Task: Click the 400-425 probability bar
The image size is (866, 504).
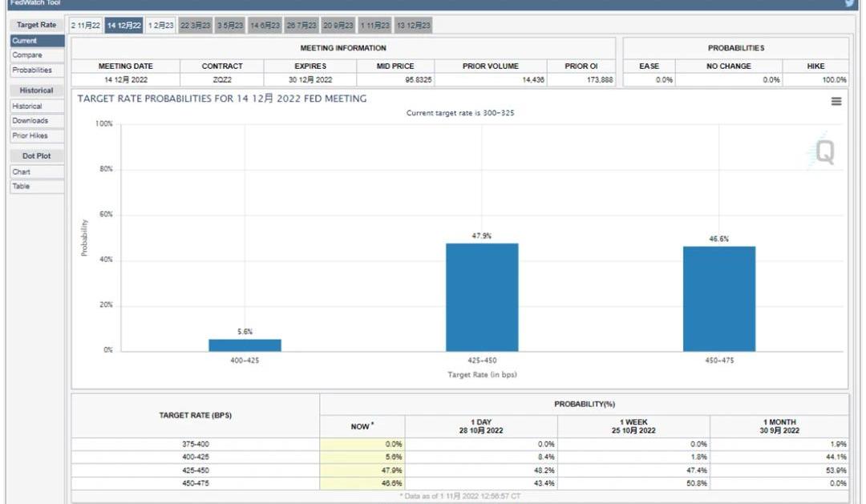Action: [245, 345]
